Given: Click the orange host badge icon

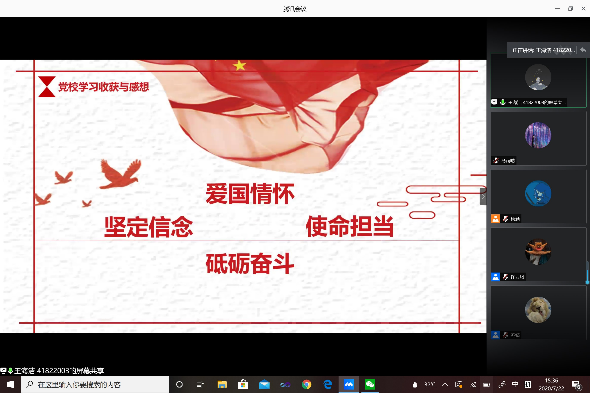Looking at the screenshot, I should (x=496, y=218).
